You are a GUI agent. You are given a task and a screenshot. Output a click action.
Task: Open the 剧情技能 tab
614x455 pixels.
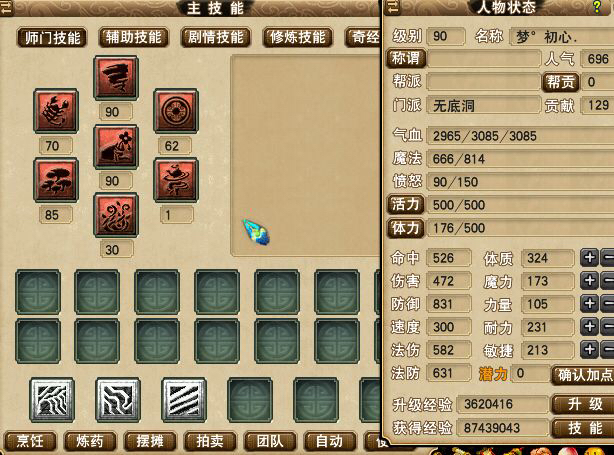coord(215,38)
